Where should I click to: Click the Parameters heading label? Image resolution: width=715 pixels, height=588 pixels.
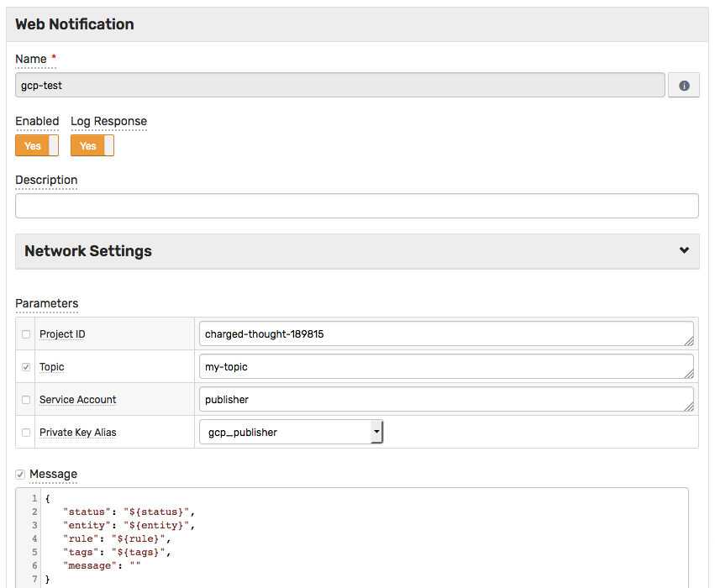point(47,303)
